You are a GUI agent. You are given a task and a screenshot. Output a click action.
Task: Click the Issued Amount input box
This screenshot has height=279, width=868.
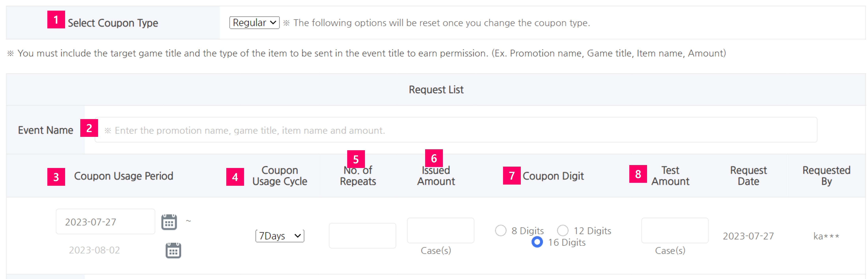[x=440, y=230]
